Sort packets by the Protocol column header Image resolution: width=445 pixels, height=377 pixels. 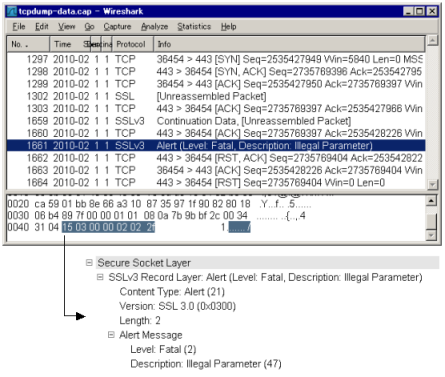click(133, 44)
